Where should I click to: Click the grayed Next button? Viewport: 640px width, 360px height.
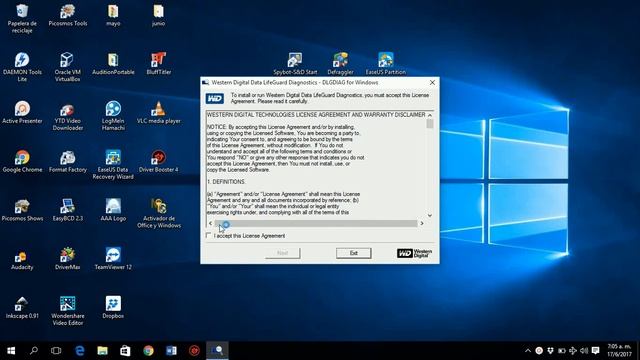[x=282, y=253]
